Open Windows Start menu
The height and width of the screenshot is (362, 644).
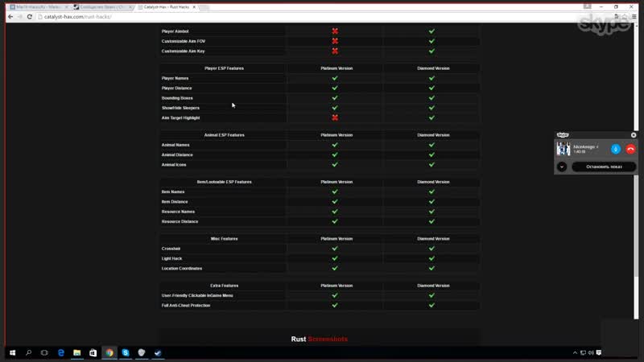click(12, 352)
